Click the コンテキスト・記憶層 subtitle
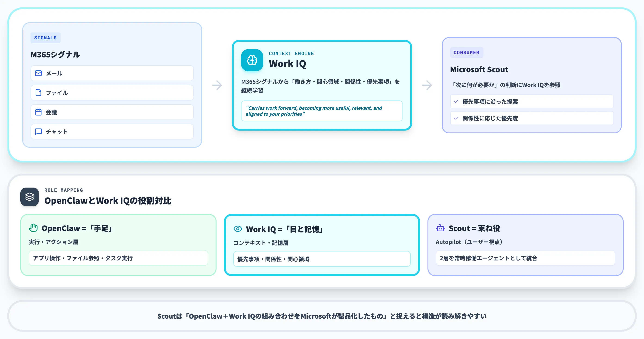The image size is (644, 339). (x=261, y=243)
